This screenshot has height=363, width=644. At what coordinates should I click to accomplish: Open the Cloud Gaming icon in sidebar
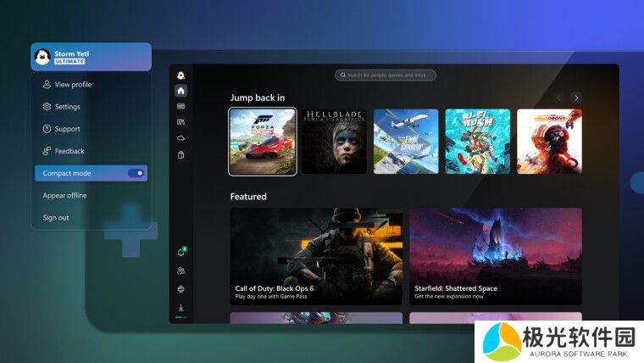(180, 138)
